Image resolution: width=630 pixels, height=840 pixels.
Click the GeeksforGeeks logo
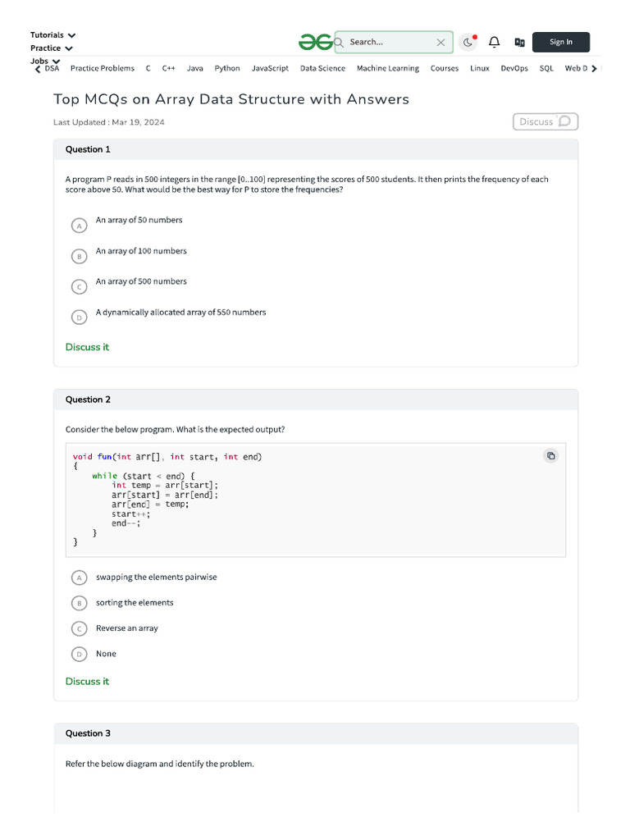click(x=315, y=42)
